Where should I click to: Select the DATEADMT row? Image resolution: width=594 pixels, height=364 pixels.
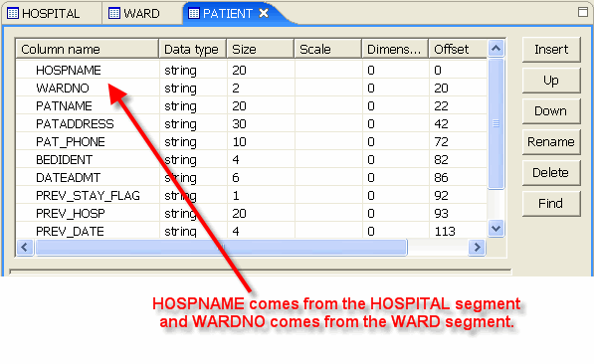click(x=252, y=178)
